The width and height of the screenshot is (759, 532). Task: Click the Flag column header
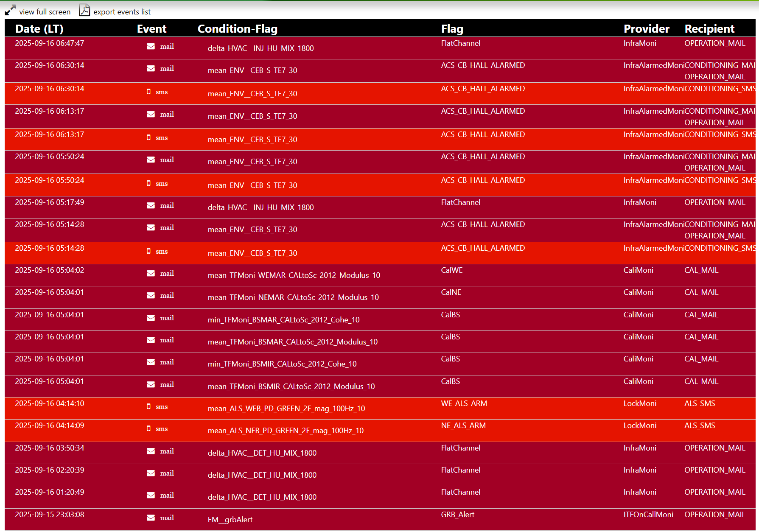[x=452, y=29]
